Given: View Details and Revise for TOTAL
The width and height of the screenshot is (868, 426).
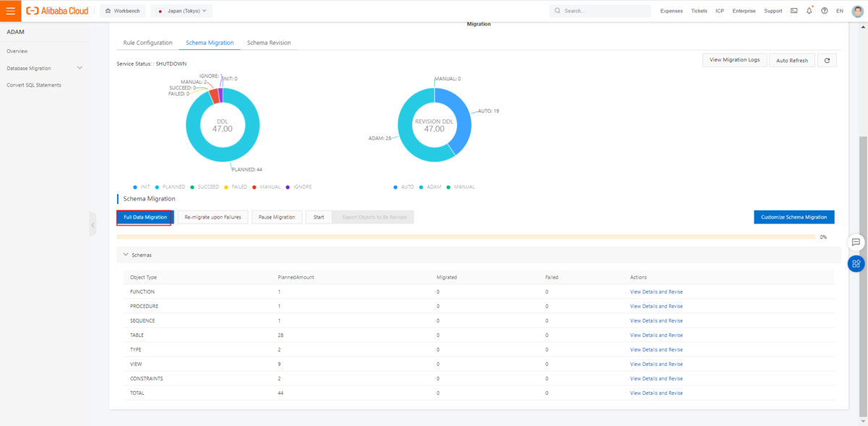Looking at the screenshot, I should click(x=656, y=393).
